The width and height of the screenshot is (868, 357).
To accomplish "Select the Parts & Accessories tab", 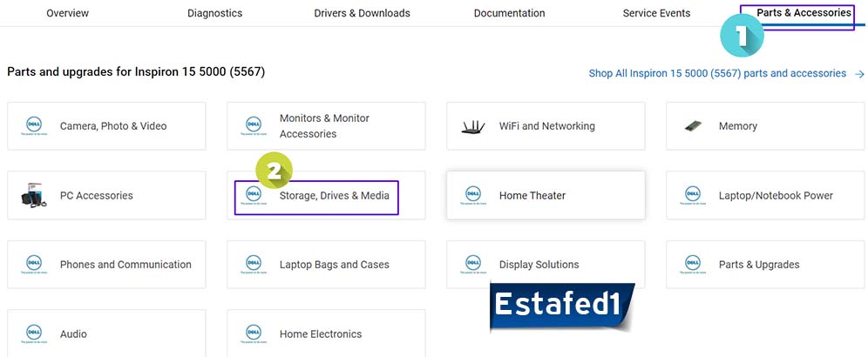I will (x=804, y=13).
